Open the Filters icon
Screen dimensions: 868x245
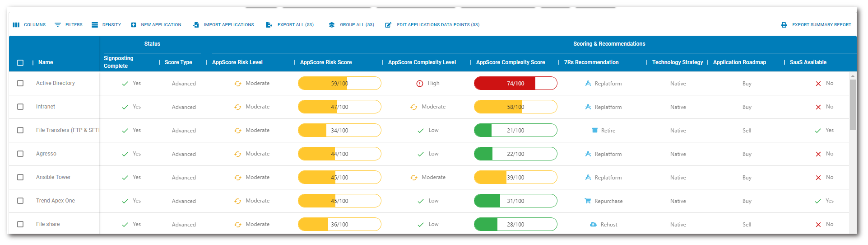click(58, 25)
